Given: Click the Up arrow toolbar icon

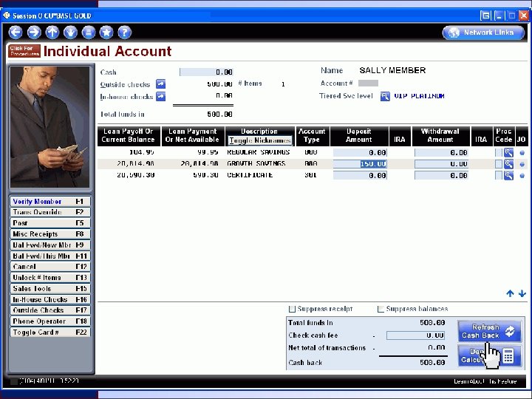Looking at the screenshot, I should tap(52, 33).
